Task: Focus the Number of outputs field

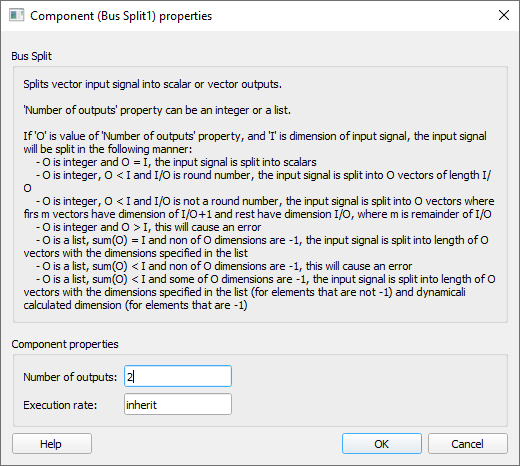Action: (x=178, y=376)
